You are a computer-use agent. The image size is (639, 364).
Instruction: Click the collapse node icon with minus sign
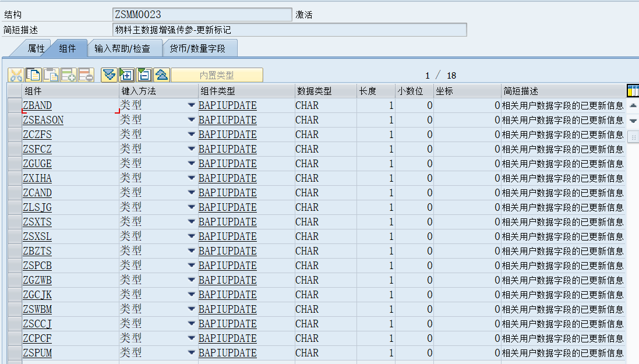144,75
